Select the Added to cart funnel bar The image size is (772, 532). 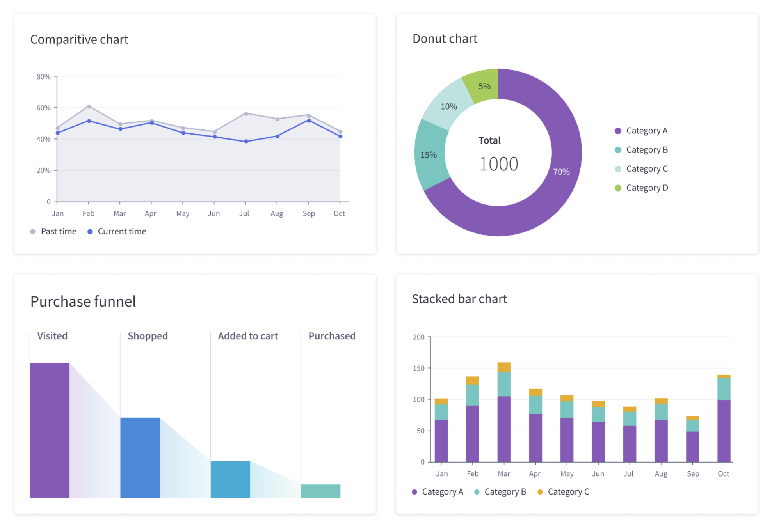point(230,479)
